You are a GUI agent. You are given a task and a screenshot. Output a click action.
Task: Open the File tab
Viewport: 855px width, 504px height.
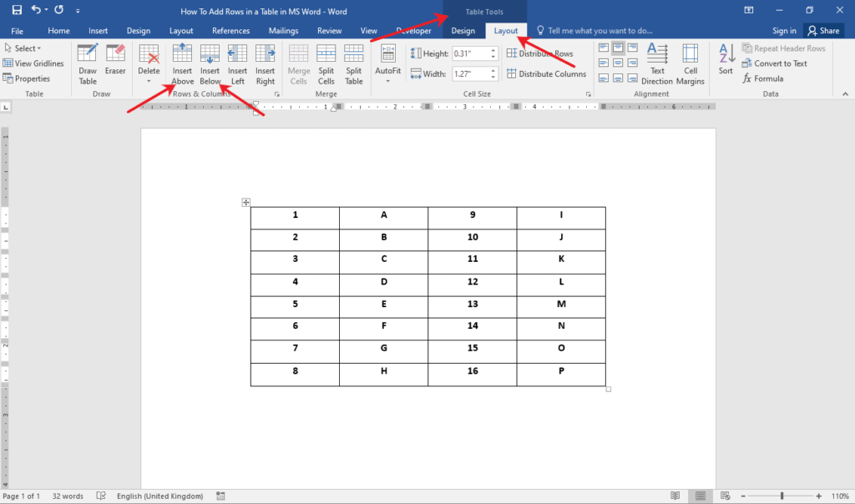[17, 31]
